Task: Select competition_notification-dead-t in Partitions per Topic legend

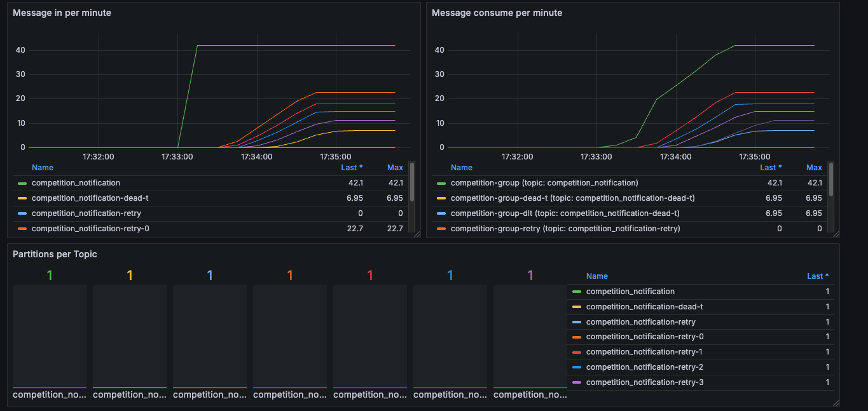Action: 644,307
